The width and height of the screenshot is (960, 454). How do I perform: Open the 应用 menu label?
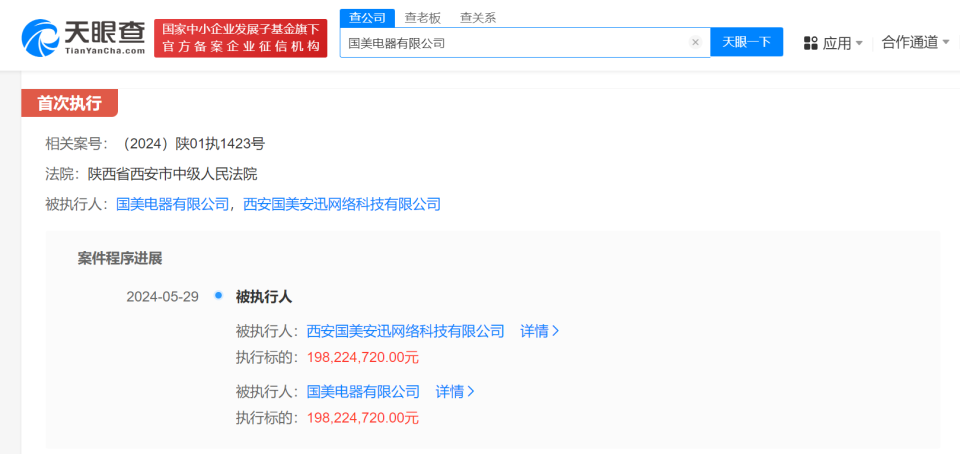837,43
